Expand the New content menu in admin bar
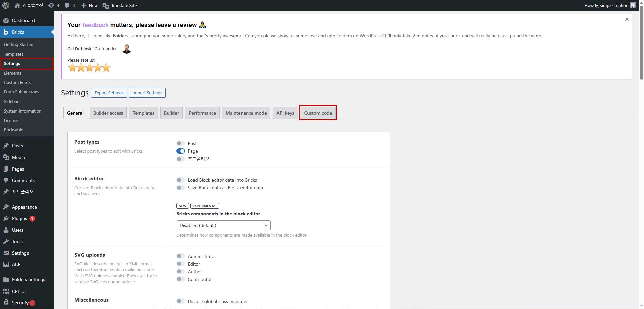The width and height of the screenshot is (644, 309). tap(89, 5)
